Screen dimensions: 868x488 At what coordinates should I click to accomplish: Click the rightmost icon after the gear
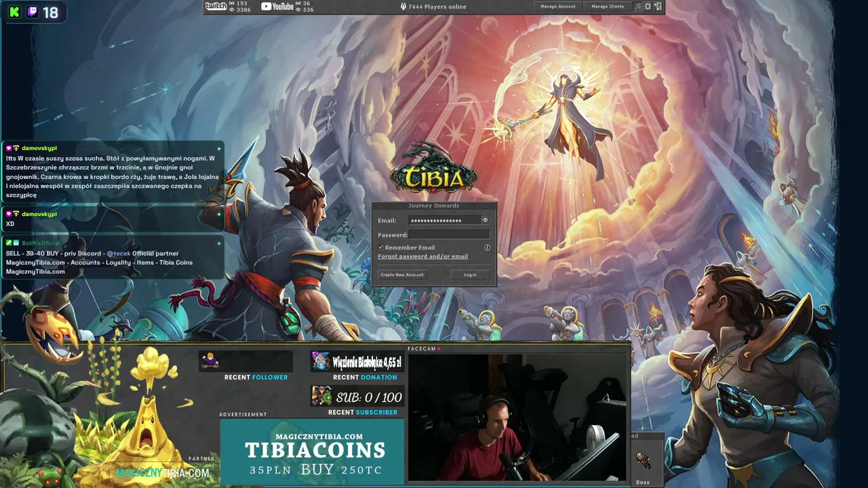[x=658, y=6]
